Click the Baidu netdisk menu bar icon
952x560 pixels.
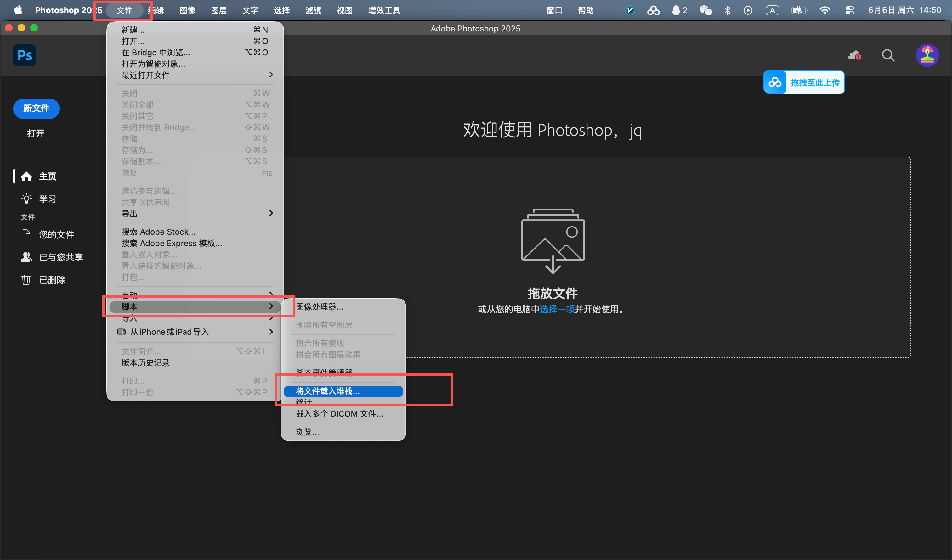[x=654, y=10]
